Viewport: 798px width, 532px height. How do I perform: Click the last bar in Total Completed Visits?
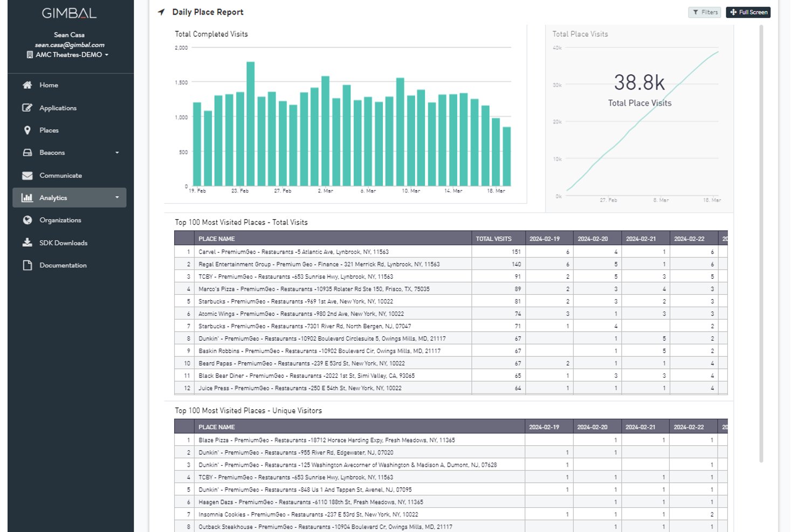coord(507,156)
